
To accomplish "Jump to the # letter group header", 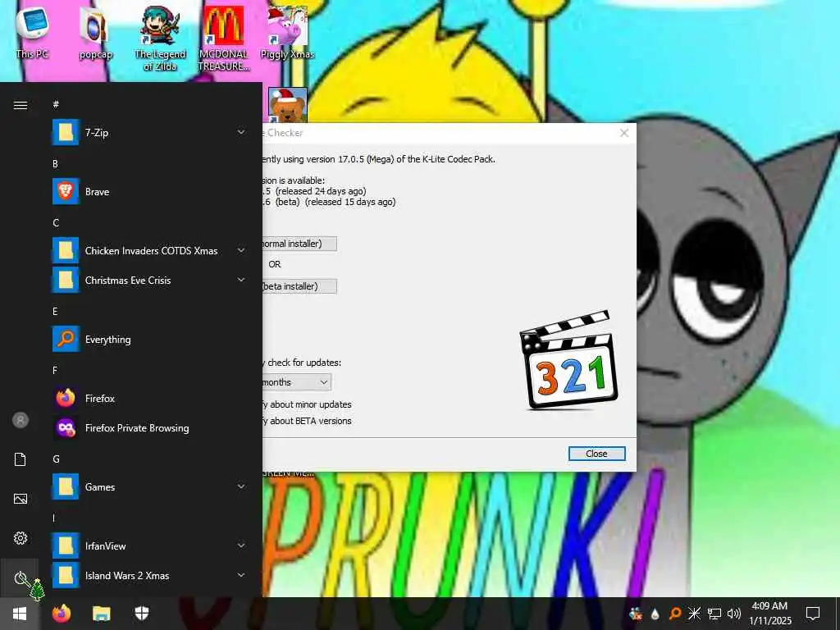I will coord(56,104).
